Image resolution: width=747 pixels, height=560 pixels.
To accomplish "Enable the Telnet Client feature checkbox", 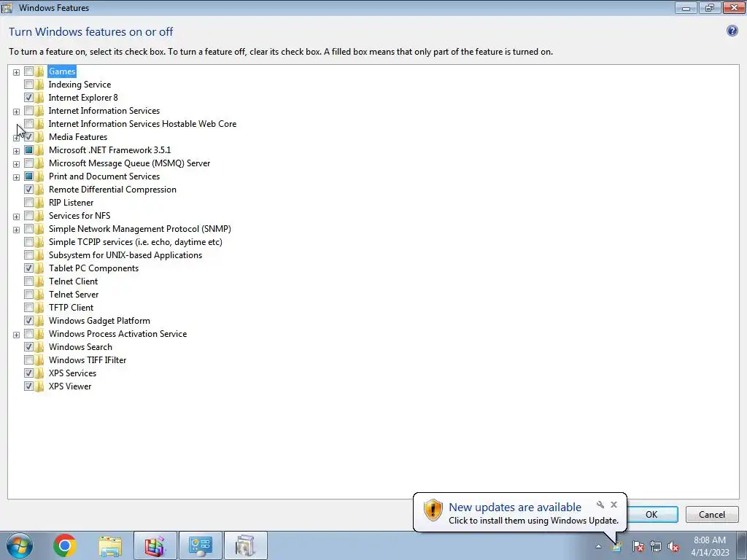I will pyautogui.click(x=28, y=281).
